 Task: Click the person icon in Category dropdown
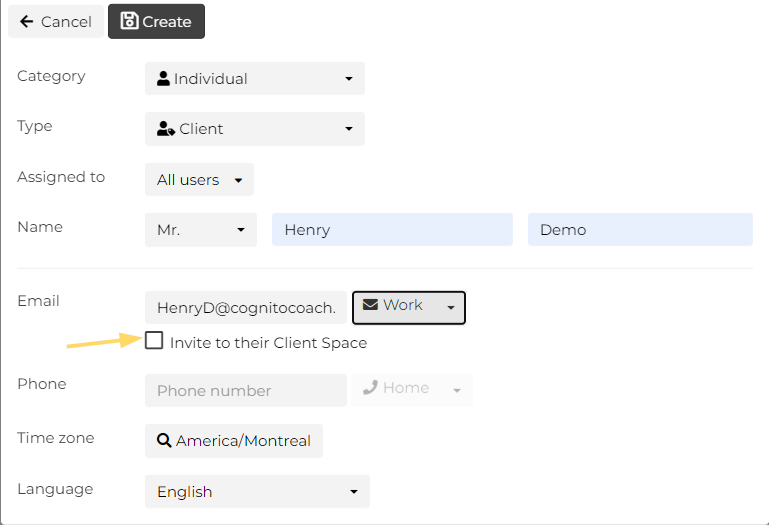tap(163, 79)
